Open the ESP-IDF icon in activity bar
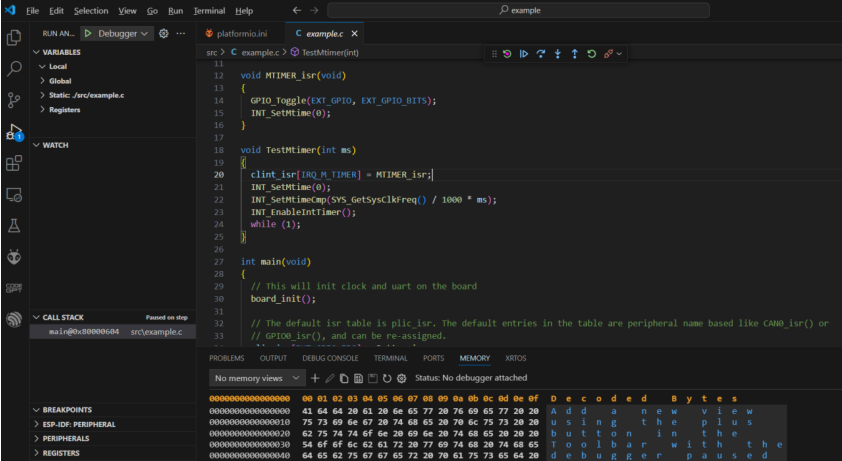 (14, 319)
